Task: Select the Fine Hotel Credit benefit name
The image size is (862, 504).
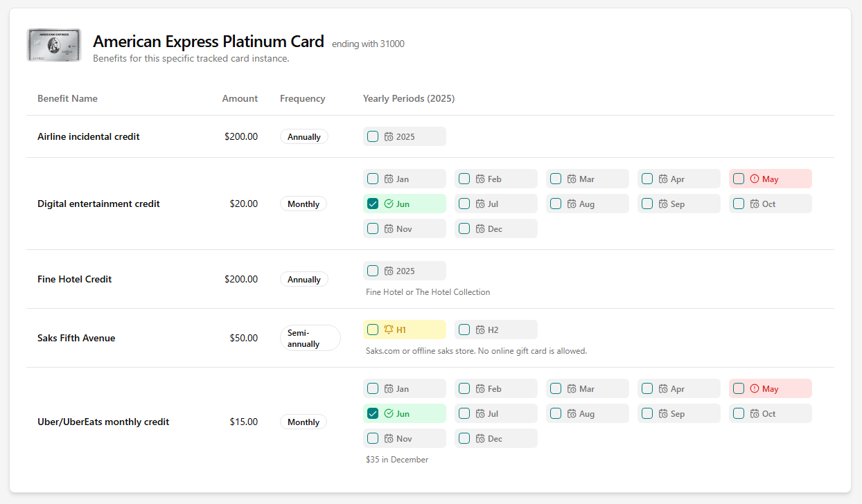Action: coord(74,279)
